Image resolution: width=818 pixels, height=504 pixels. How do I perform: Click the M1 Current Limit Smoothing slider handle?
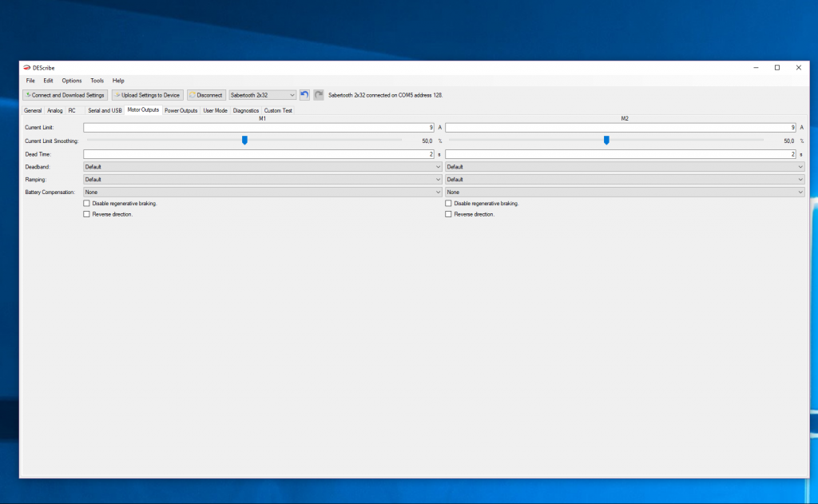[244, 141]
